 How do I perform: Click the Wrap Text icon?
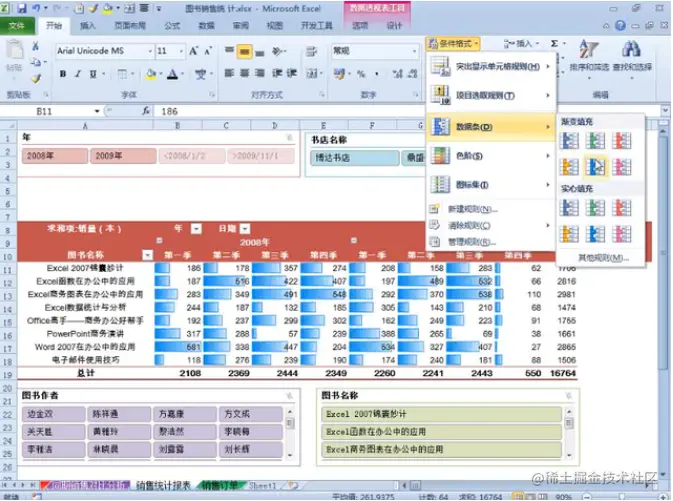[x=311, y=52]
